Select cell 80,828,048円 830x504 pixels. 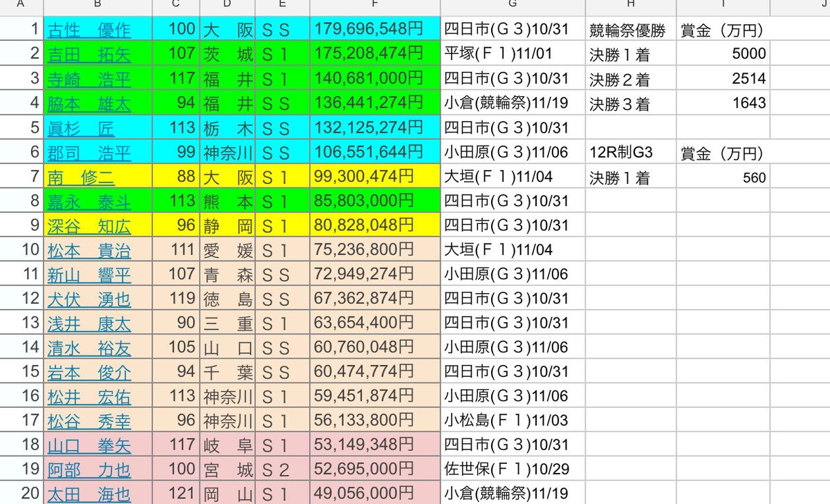pyautogui.click(x=375, y=225)
